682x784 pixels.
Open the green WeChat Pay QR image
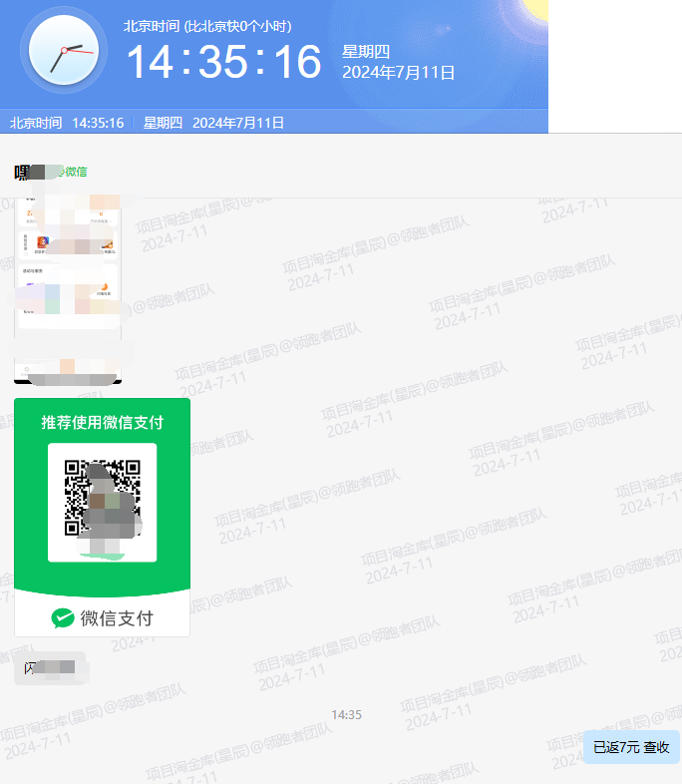tap(102, 517)
